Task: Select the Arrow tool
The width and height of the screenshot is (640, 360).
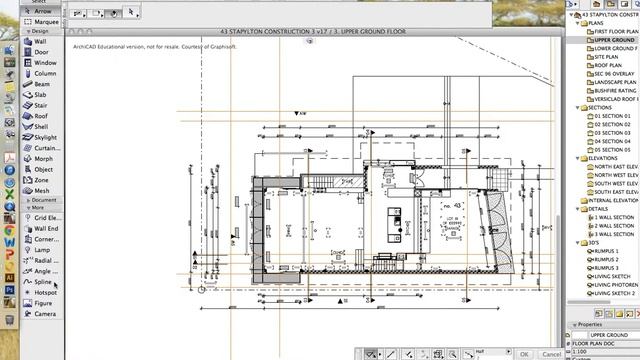Action: click(42, 11)
